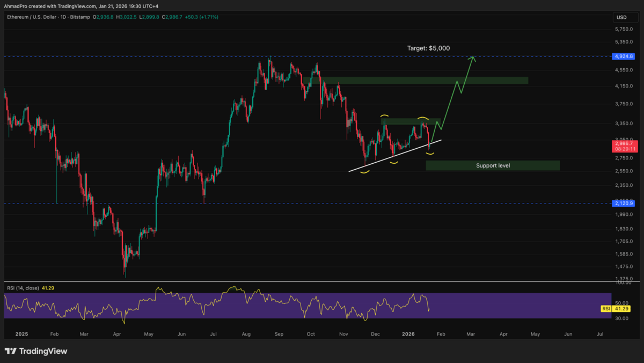Open the 1D timeframe selector in the chart title
Viewport: 644px width, 363px height.
click(62, 17)
